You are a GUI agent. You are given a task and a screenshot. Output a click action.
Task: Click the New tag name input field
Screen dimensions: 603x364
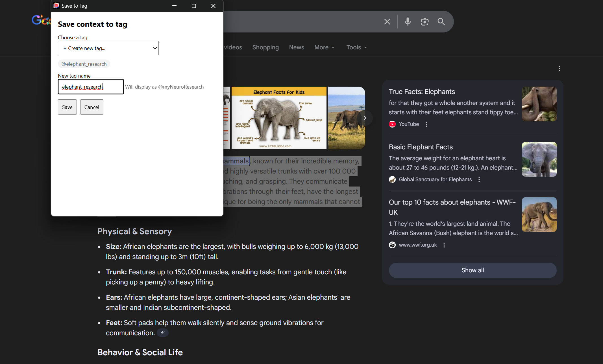coord(91,87)
